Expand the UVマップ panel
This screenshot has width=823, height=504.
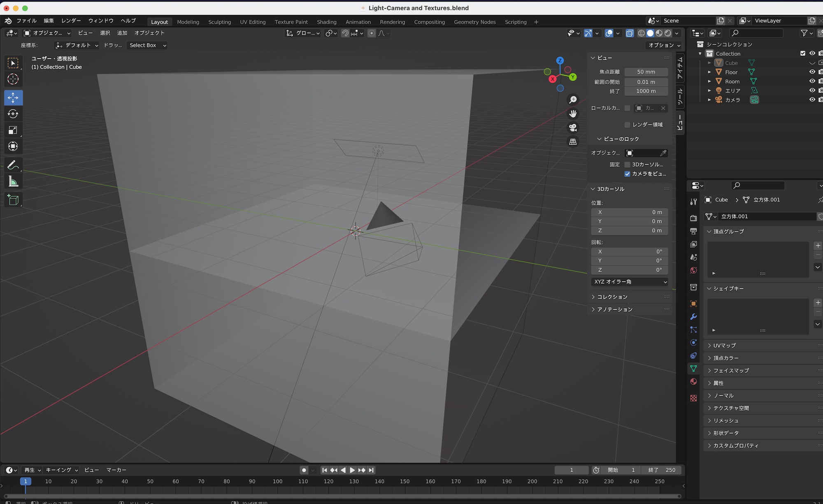coord(724,346)
